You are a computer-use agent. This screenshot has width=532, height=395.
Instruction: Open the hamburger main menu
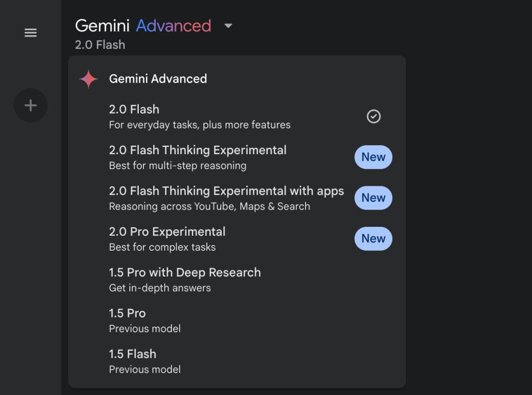click(x=31, y=33)
